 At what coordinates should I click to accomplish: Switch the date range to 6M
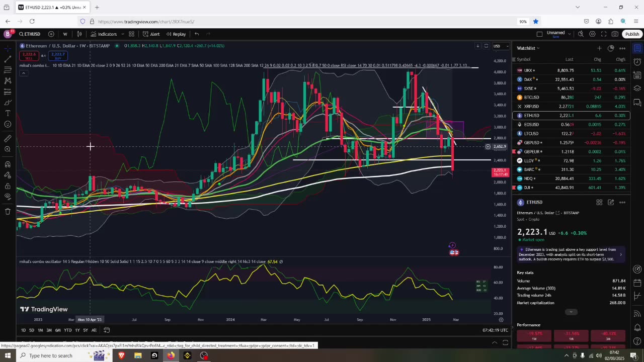tap(58, 330)
